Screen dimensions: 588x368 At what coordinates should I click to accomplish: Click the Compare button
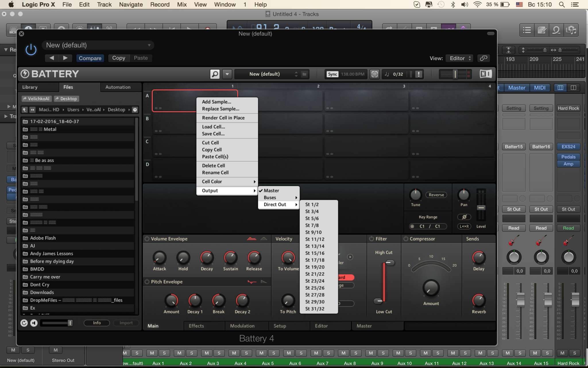click(90, 58)
